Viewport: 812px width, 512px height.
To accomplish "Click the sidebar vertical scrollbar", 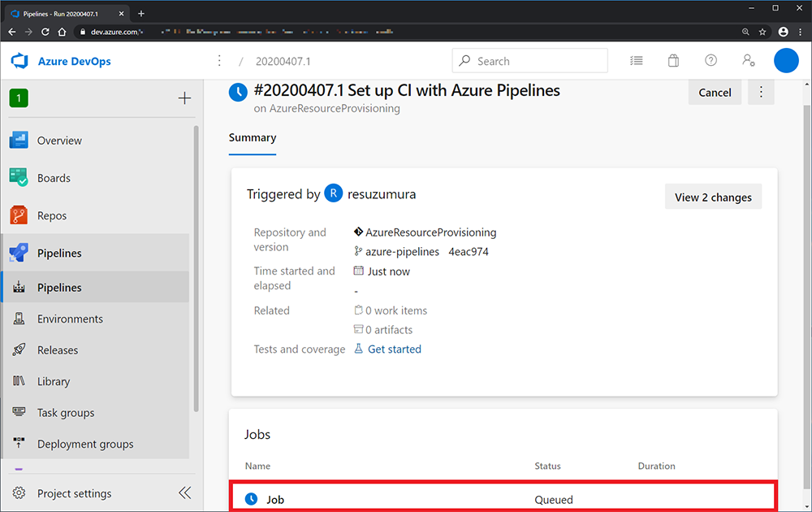I will (x=197, y=268).
